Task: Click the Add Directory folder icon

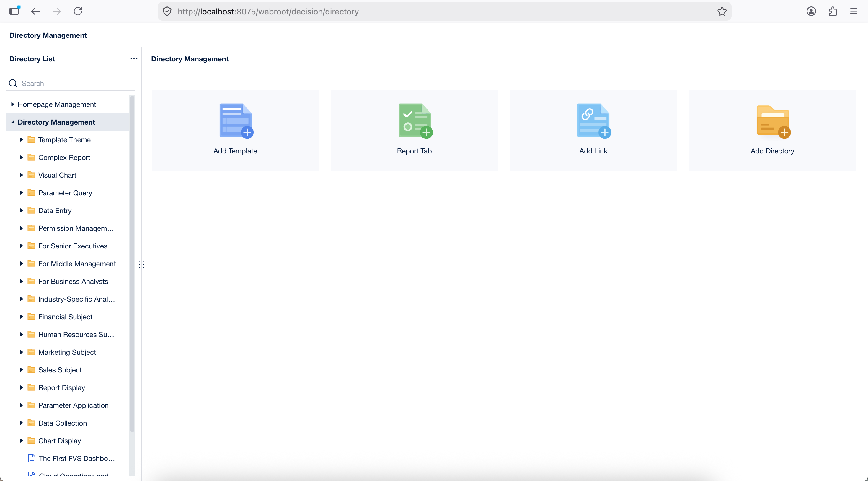Action: pyautogui.click(x=773, y=121)
